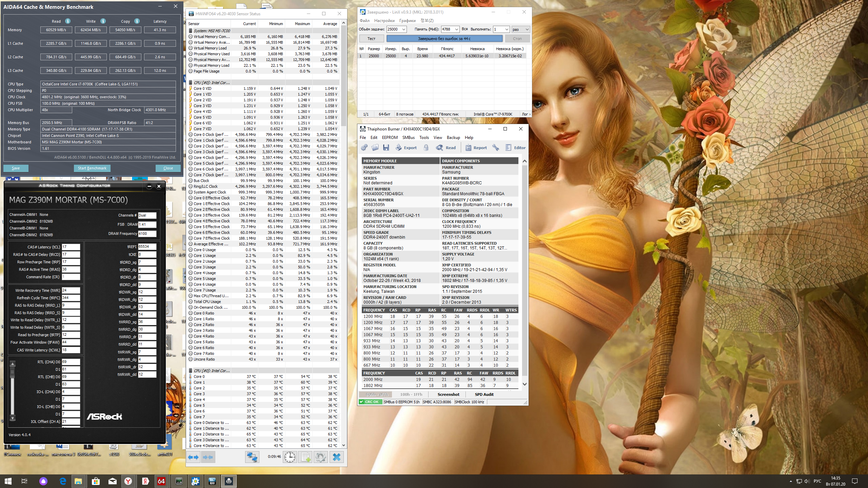The image size is (868, 488).
Task: Click the HWiNFO expand columns arrows icon
Action: click(x=194, y=457)
